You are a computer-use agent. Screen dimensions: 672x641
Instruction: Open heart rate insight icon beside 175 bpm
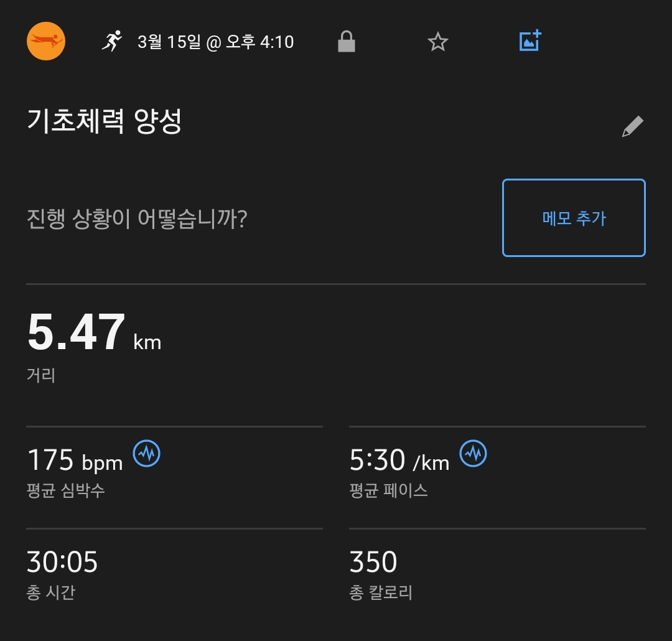click(147, 453)
